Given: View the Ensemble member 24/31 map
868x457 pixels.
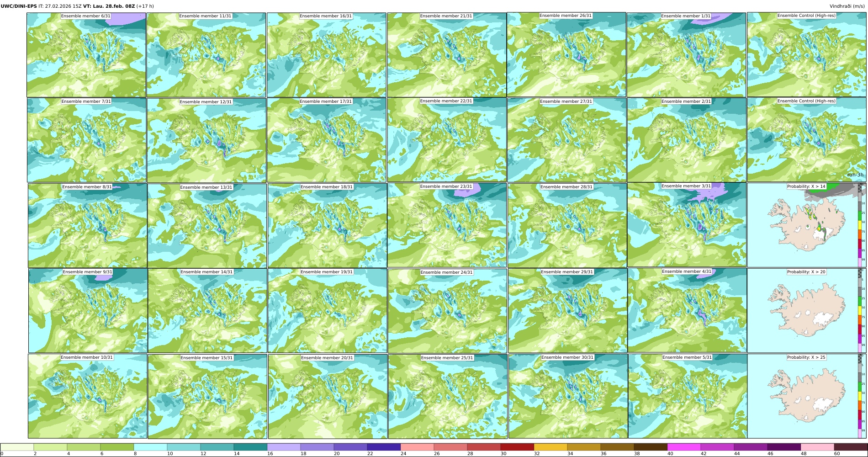Looking at the screenshot, I should [x=447, y=311].
